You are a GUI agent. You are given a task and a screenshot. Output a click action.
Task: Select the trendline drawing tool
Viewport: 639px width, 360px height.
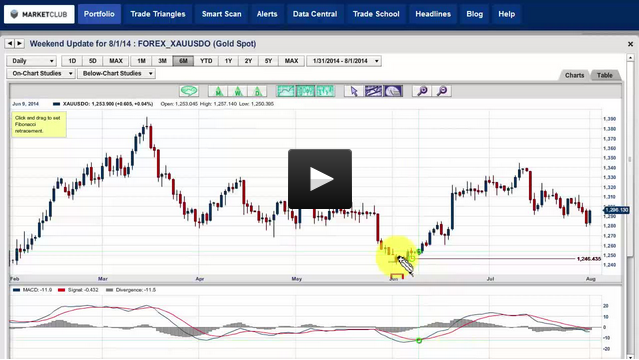(x=373, y=91)
